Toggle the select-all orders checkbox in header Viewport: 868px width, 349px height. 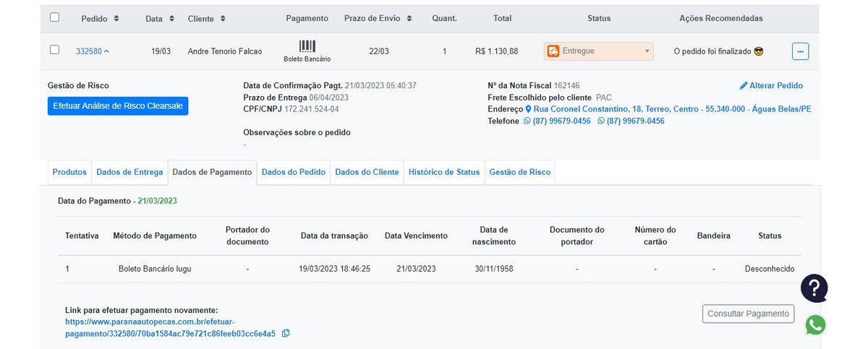[54, 17]
